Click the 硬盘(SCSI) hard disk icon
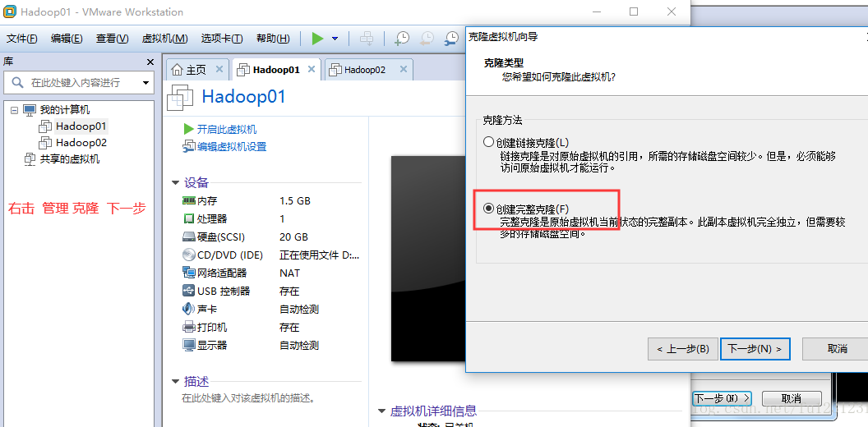Screen dimensions: 868x427 click(189, 236)
